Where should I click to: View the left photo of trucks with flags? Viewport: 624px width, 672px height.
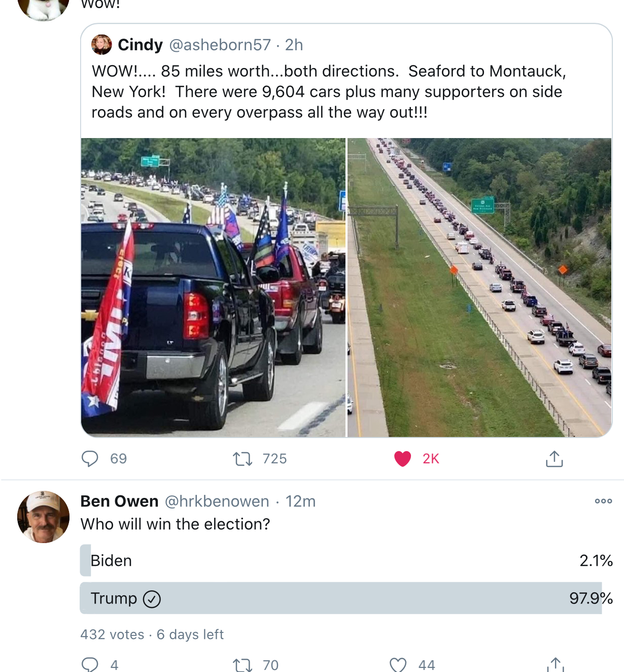click(213, 287)
